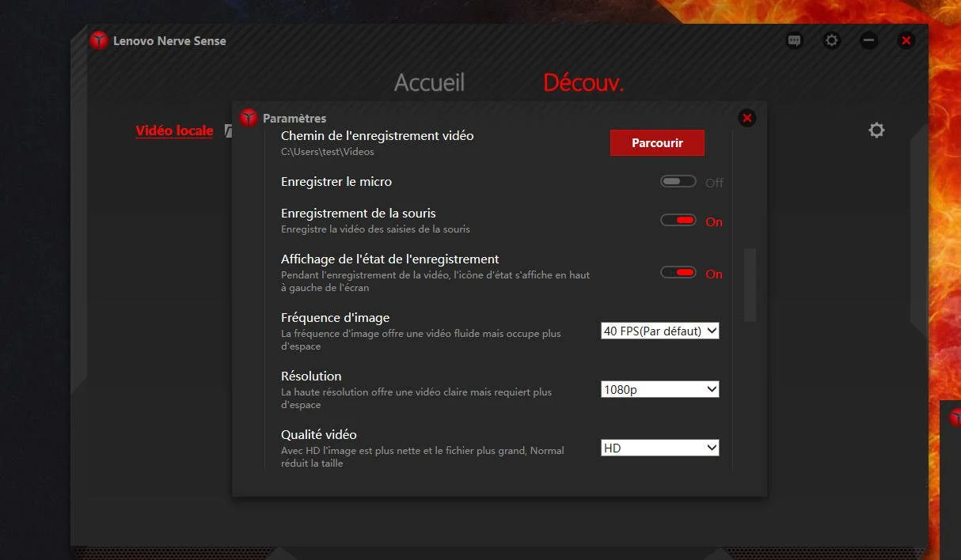Select the Vidéo locale link

tap(174, 131)
